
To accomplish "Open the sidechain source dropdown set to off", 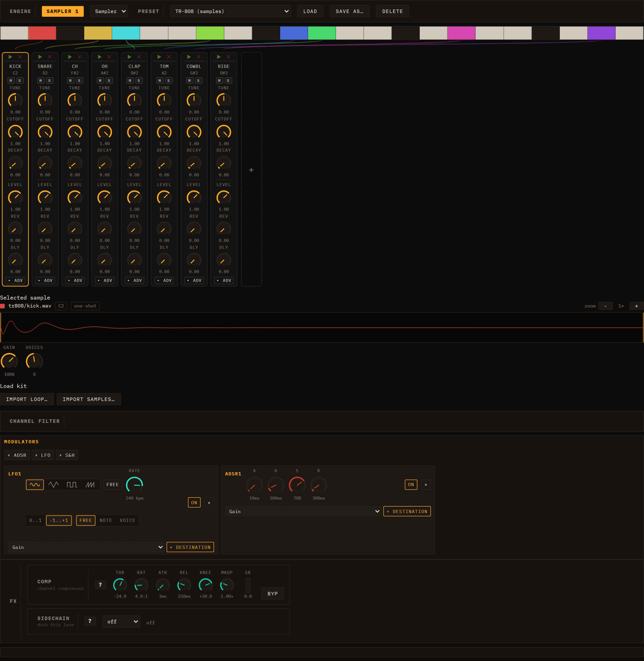I will tap(121, 621).
